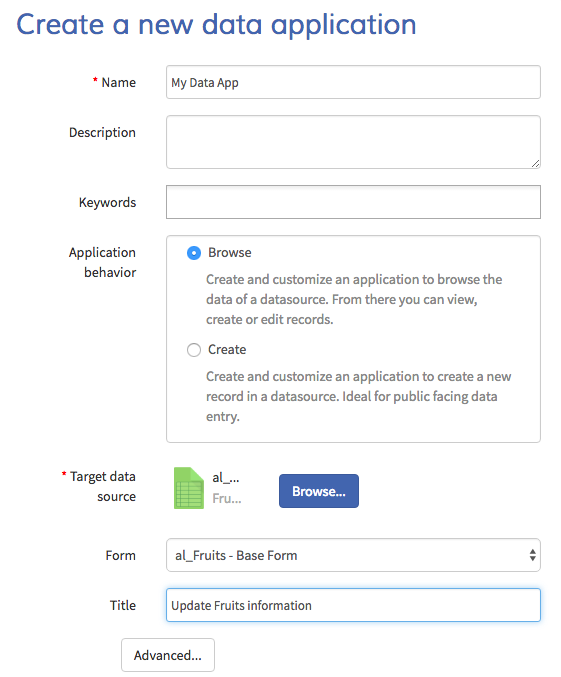Click the "Create" radio option label
Image resolution: width=561 pixels, height=677 pixels.
click(227, 350)
